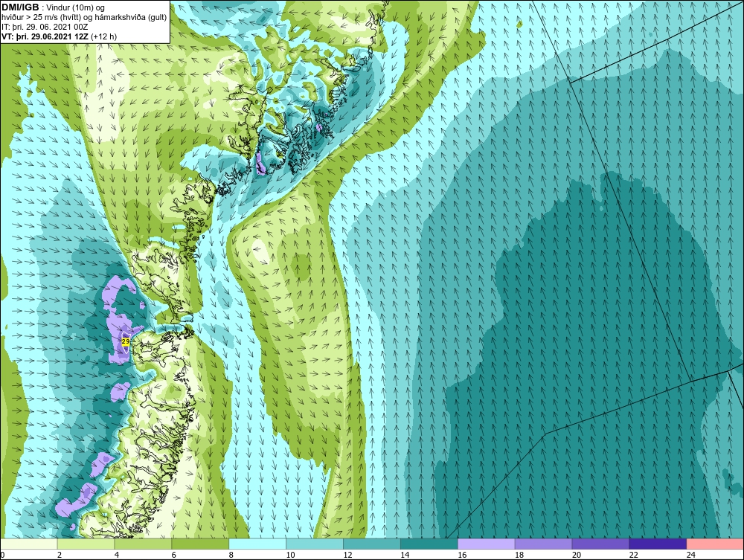This screenshot has width=744, height=560.
Task: Select the 4–6 m/s green legend swatch
Action: click(x=143, y=544)
